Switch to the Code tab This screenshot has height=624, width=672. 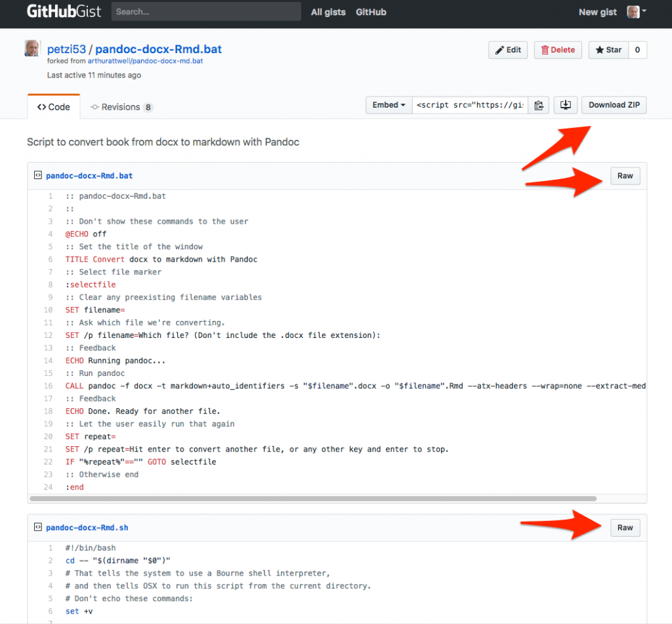coord(54,107)
